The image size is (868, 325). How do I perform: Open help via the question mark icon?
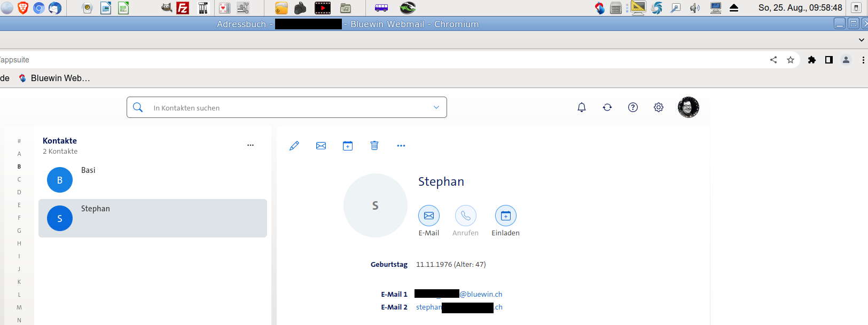[x=633, y=107]
